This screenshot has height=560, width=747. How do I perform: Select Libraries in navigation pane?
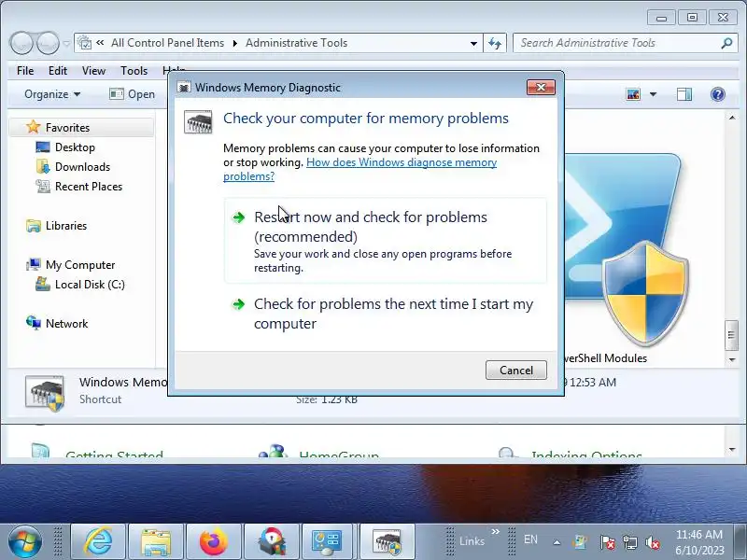point(65,226)
